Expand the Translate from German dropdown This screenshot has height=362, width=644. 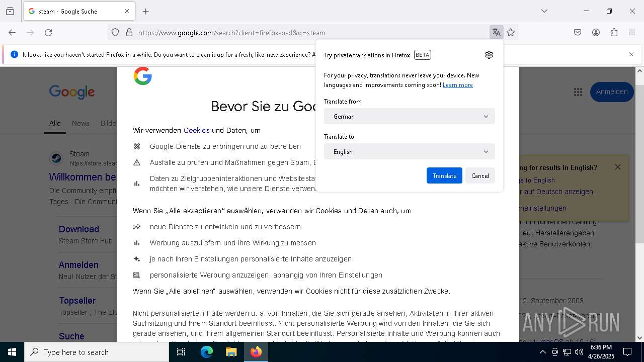[410, 116]
